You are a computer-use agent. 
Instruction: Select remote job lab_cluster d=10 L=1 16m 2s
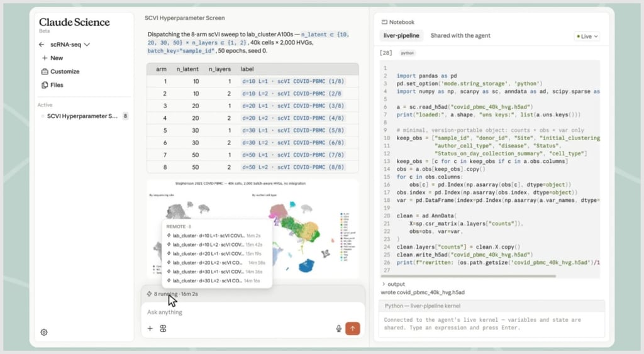tap(214, 236)
